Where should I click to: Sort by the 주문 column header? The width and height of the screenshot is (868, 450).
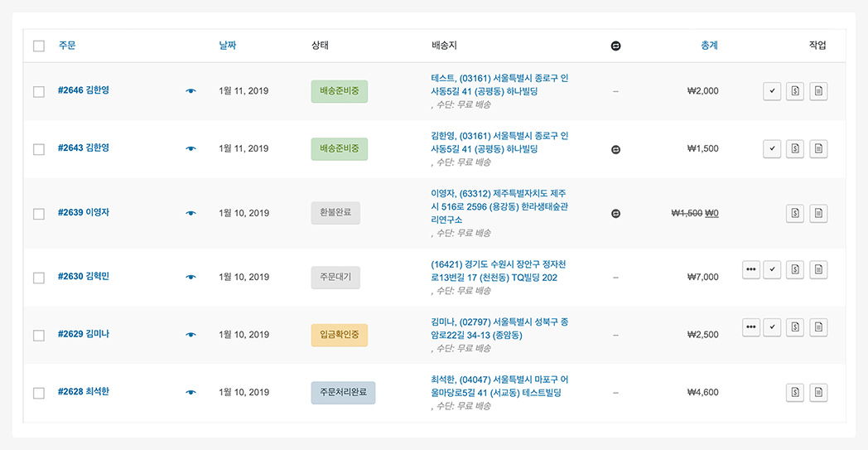coord(67,46)
